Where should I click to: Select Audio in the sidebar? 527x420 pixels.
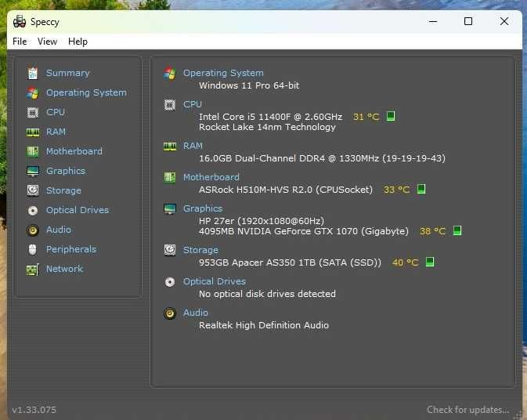(x=59, y=230)
